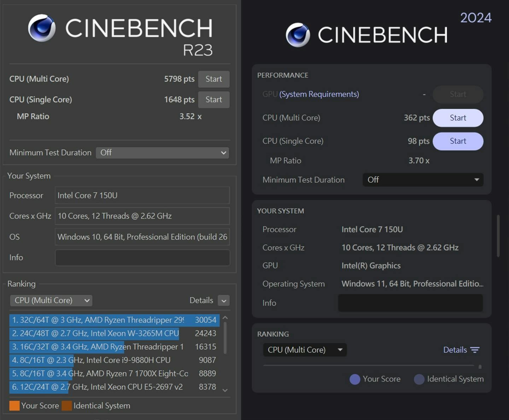This screenshot has height=420, width=509.
Task: Run the Cinebench 2024 Single Core benchmark
Action: coord(458,141)
